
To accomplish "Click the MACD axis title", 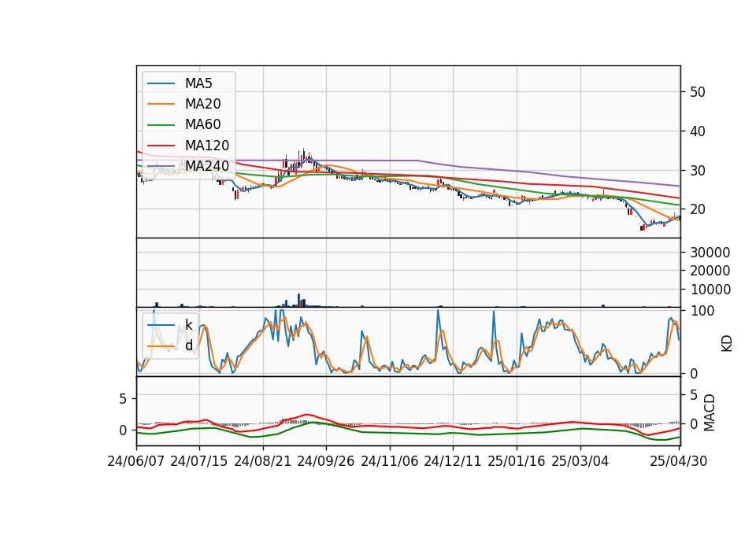I will pyautogui.click(x=710, y=412).
